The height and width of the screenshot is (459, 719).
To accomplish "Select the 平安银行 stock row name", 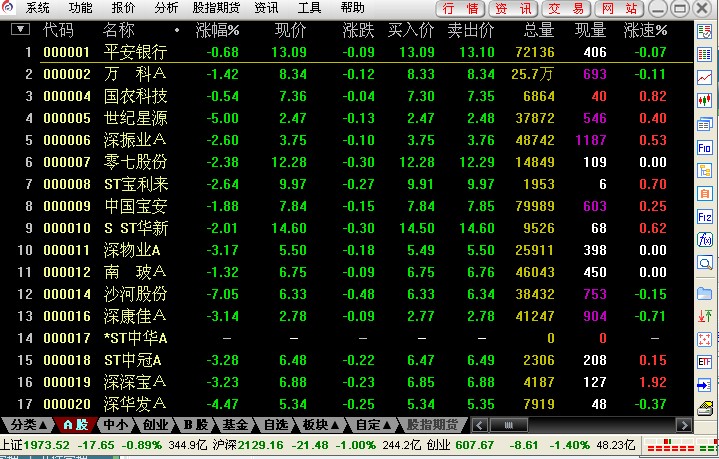I will (x=135, y=52).
